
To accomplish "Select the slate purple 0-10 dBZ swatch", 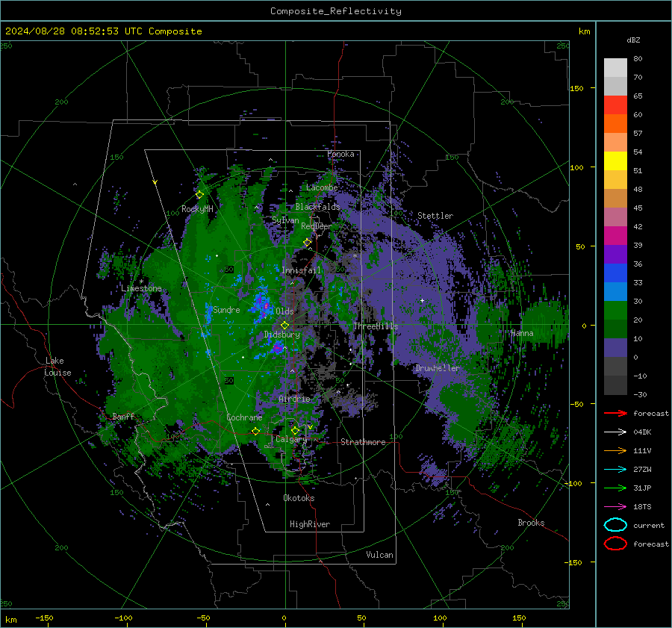I will (x=615, y=348).
